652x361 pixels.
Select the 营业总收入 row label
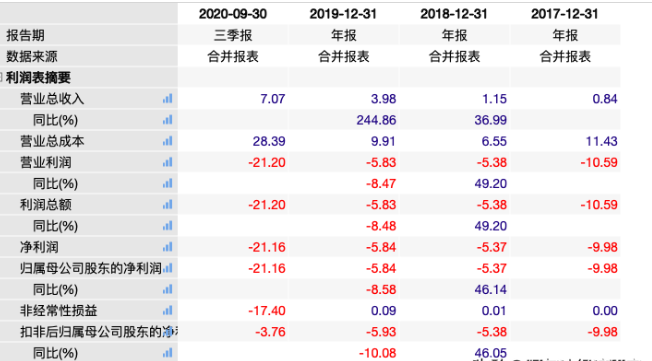52,99
